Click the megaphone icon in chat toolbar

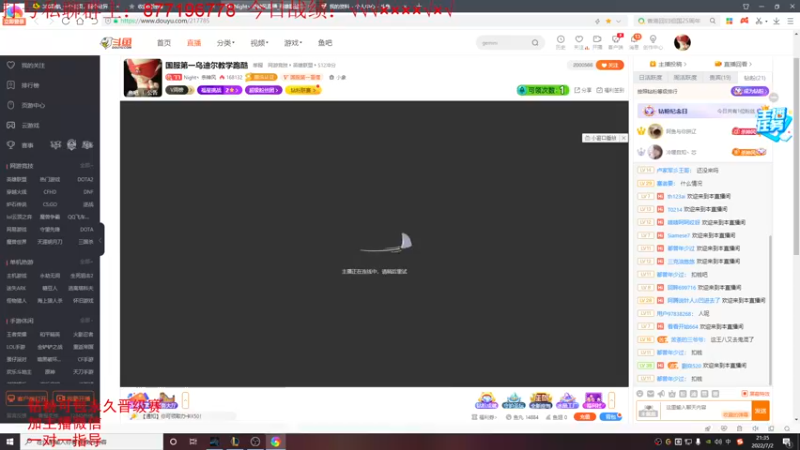click(661, 394)
